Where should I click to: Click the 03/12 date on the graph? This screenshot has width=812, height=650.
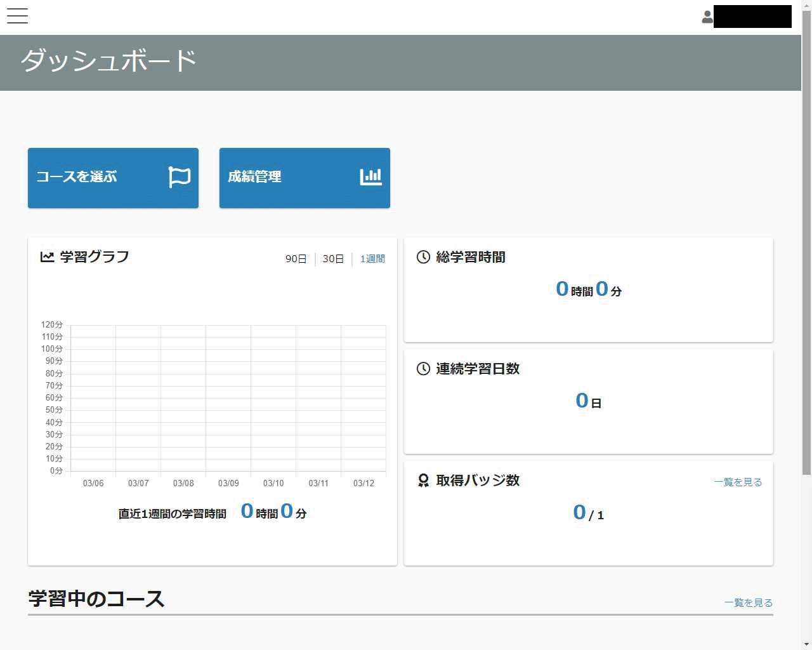coord(363,484)
